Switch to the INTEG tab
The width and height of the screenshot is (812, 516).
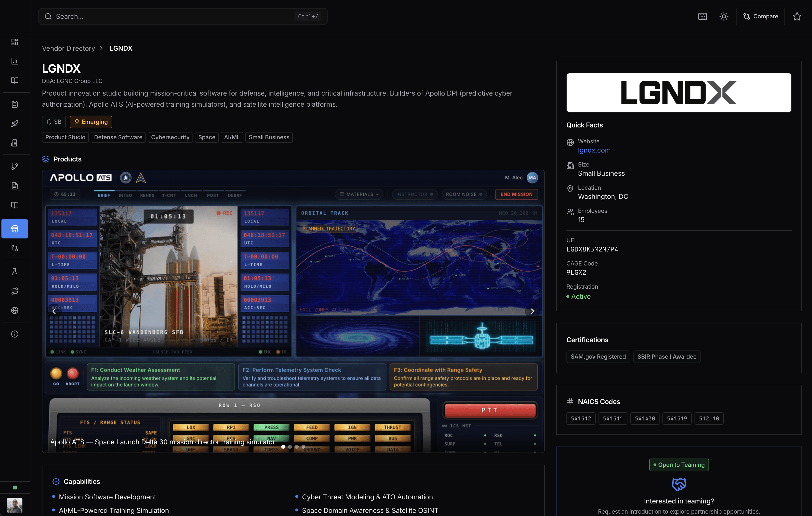coord(125,195)
